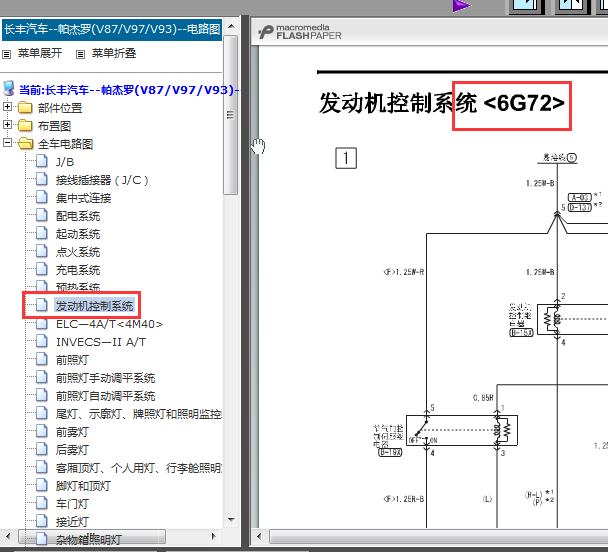Click tree panel horizontal scroll-left arrow
The height and width of the screenshot is (552, 608).
9,536
